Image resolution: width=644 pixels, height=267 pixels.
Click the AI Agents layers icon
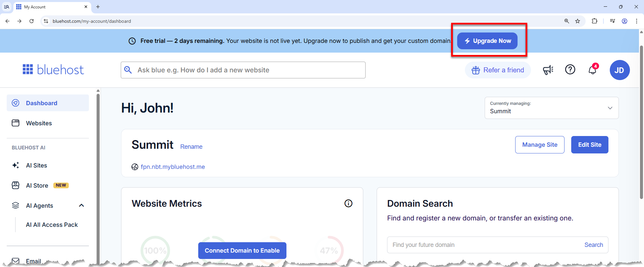pyautogui.click(x=15, y=205)
